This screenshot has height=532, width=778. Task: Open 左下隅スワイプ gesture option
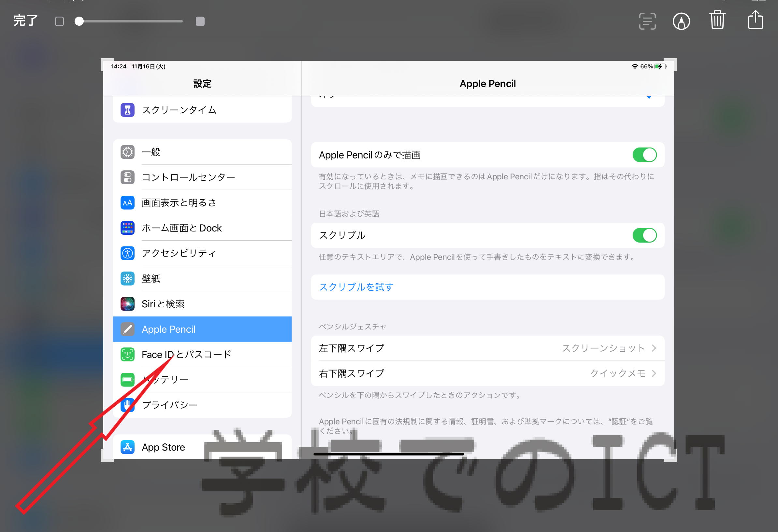point(488,348)
